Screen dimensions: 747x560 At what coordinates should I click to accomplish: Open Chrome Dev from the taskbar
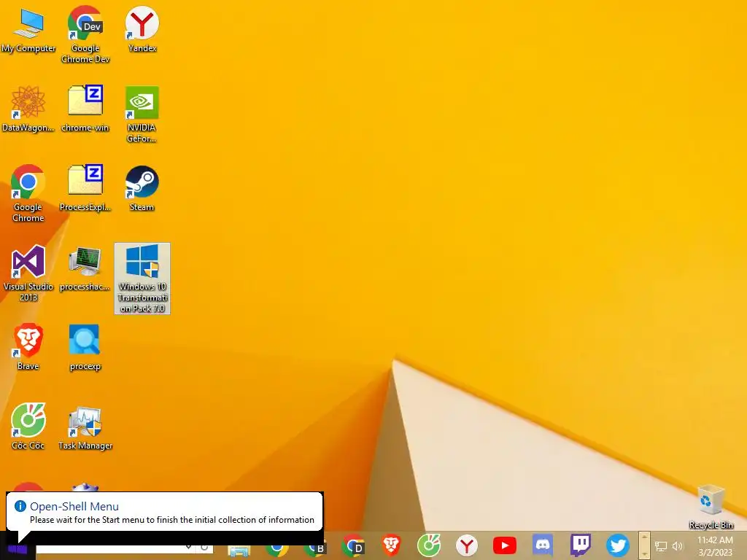(x=353, y=545)
